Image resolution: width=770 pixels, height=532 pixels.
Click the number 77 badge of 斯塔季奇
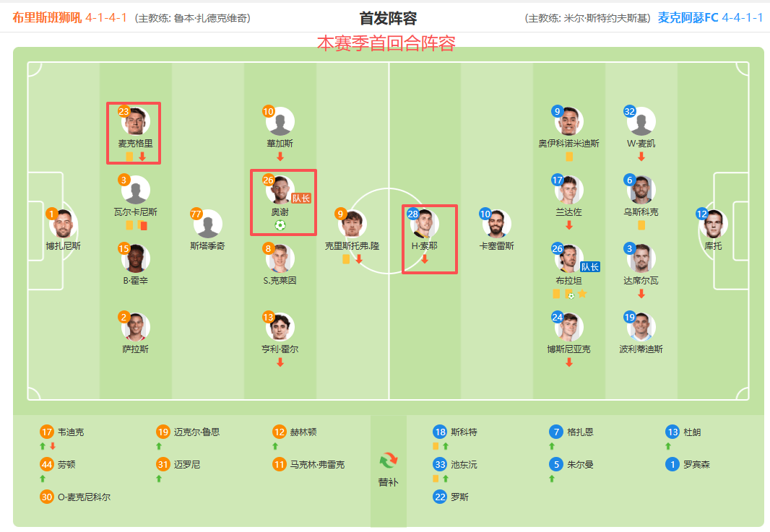196,214
